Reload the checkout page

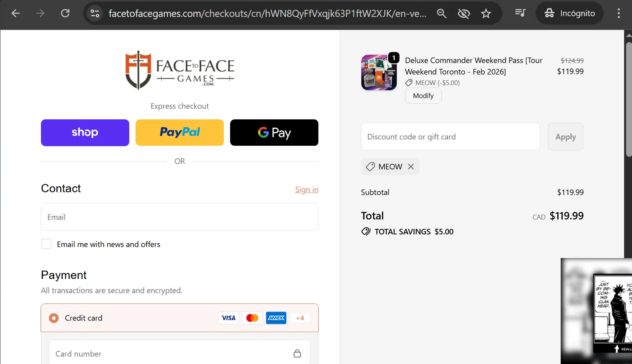pyautogui.click(x=65, y=13)
